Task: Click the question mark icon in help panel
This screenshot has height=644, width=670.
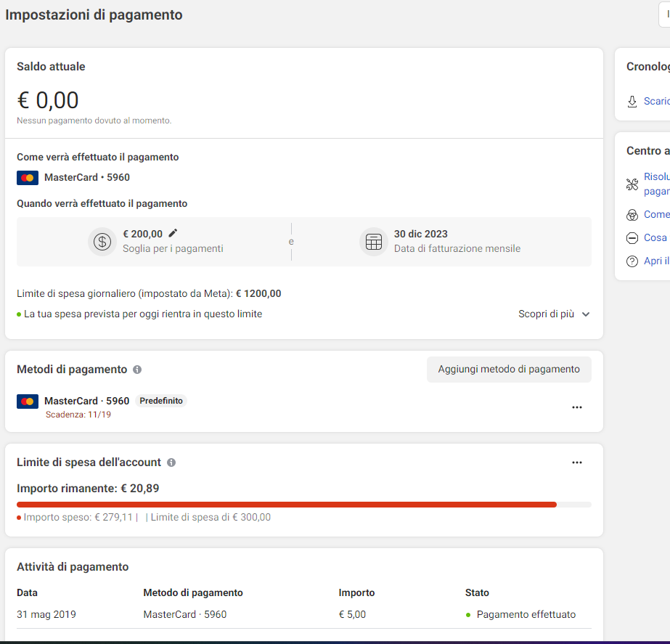Action: (632, 261)
